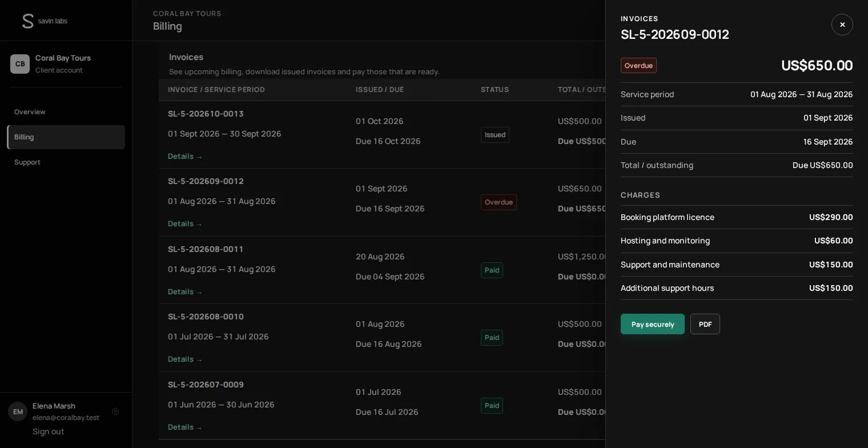Click the invoice number SL-5-202607-0009
Screen dimensions: 868x448
tap(206, 385)
